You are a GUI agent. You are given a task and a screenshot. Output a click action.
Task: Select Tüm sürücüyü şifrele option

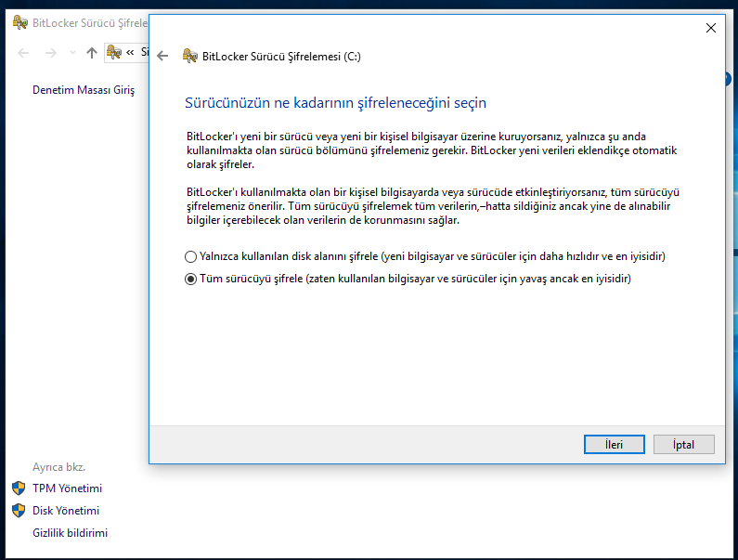[x=191, y=279]
